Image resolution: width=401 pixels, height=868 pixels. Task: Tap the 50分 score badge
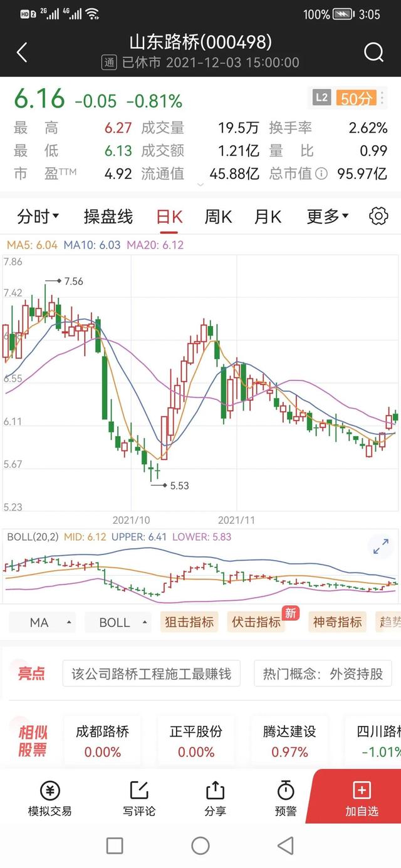pyautogui.click(x=356, y=98)
